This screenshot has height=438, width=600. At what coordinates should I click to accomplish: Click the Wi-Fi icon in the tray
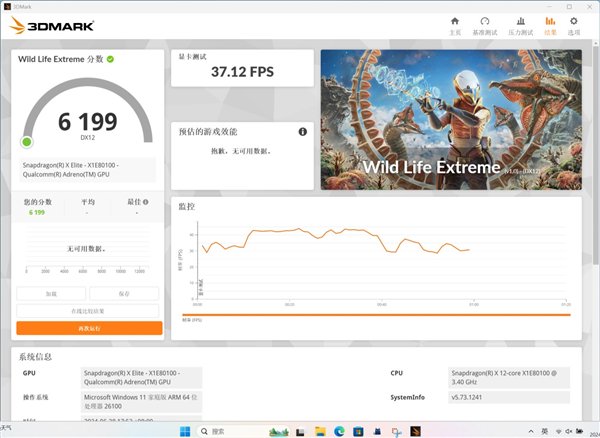[x=559, y=431]
